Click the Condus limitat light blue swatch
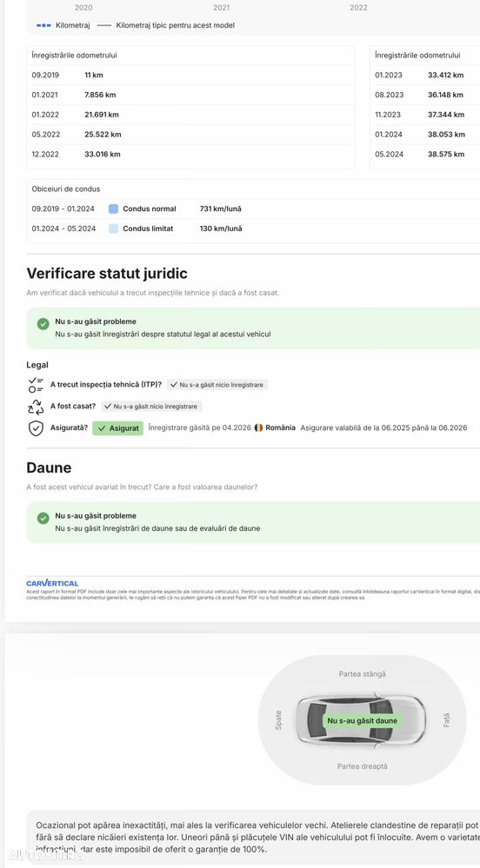This screenshot has height=868, width=480. (114, 229)
